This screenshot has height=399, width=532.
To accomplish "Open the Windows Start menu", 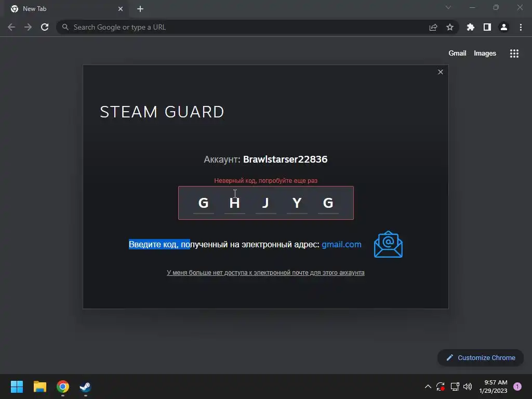I will point(17,387).
